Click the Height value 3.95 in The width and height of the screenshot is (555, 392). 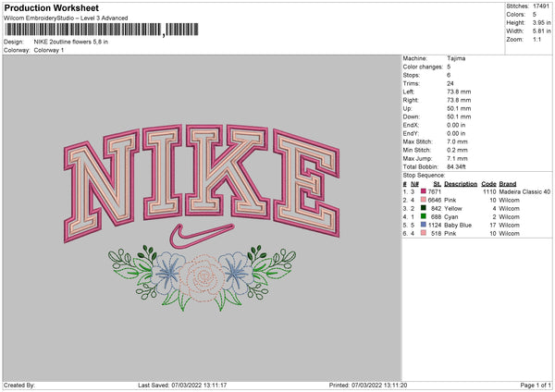tap(542, 22)
